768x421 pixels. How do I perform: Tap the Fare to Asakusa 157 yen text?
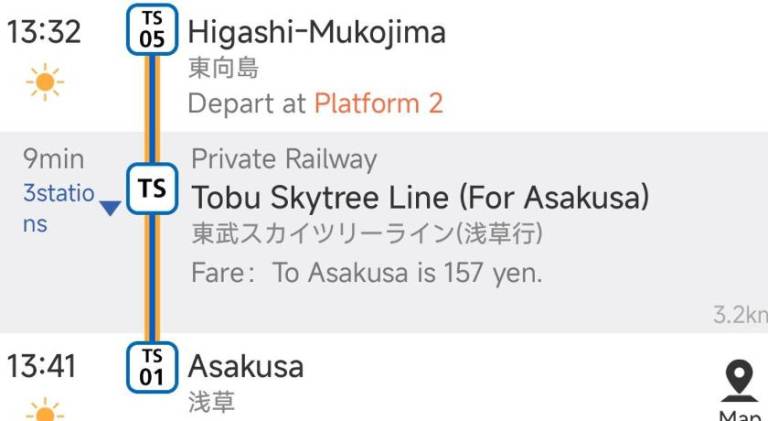pyautogui.click(x=366, y=273)
